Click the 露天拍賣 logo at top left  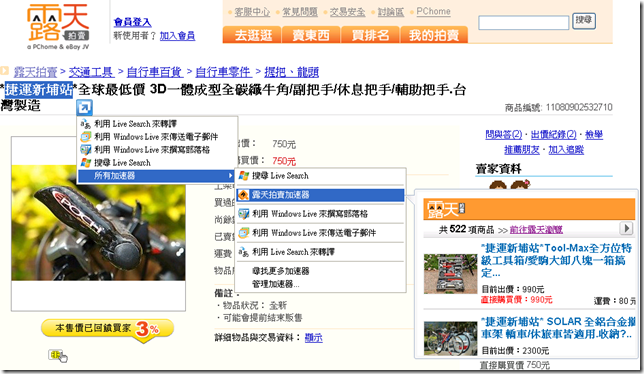tap(58, 27)
